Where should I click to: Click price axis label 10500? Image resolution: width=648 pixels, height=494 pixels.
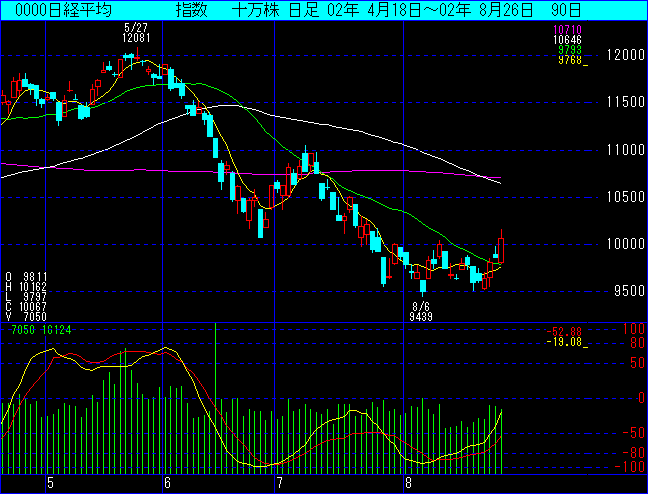(x=626, y=197)
